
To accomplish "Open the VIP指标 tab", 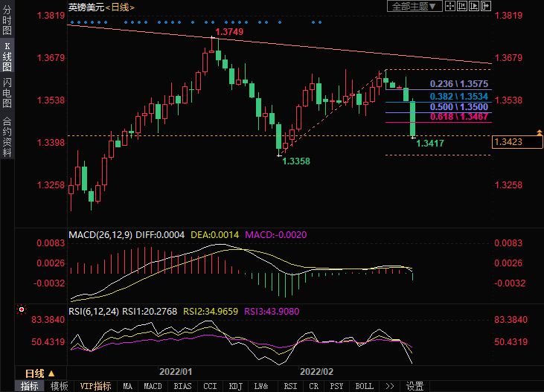I will point(95,386).
